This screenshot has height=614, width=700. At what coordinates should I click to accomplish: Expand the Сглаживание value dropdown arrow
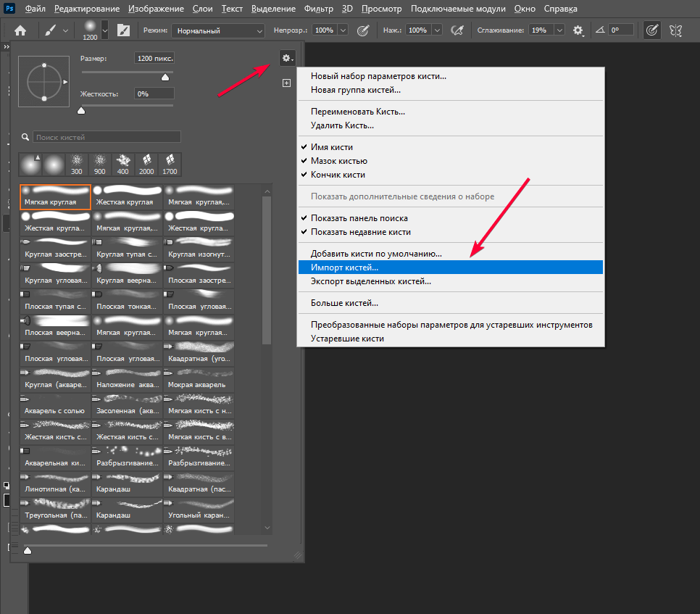pos(559,30)
